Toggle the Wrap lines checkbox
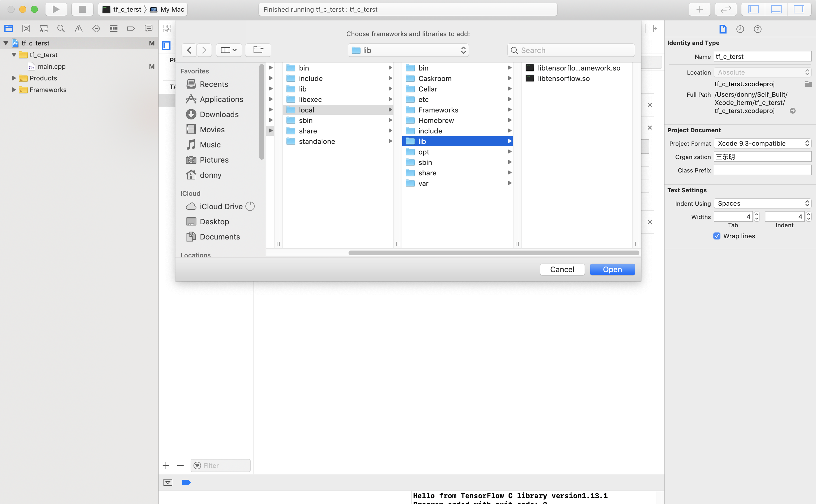The width and height of the screenshot is (816, 504). (x=717, y=236)
